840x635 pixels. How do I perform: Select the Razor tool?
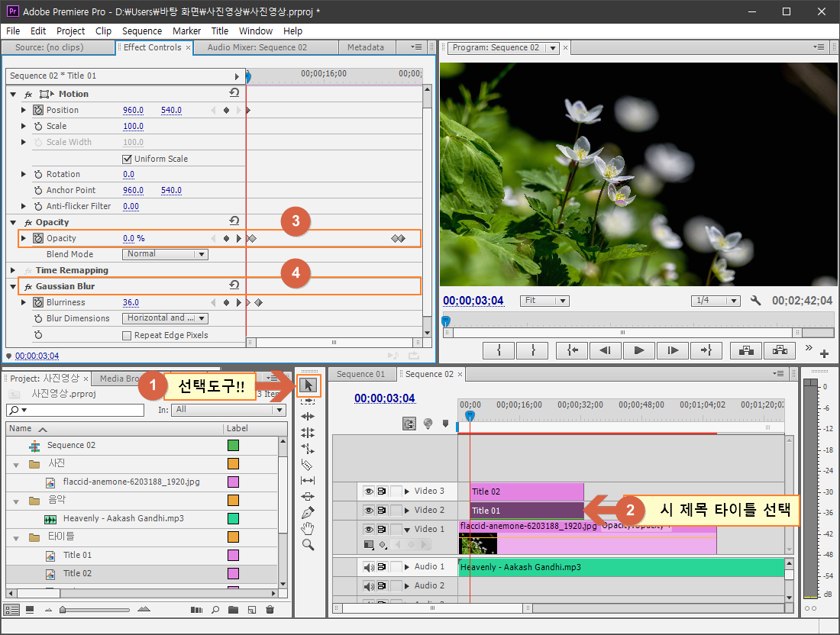(307, 465)
